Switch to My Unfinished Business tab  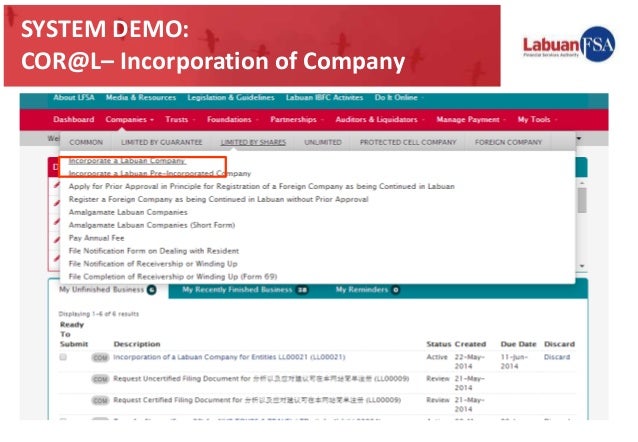[x=108, y=290]
